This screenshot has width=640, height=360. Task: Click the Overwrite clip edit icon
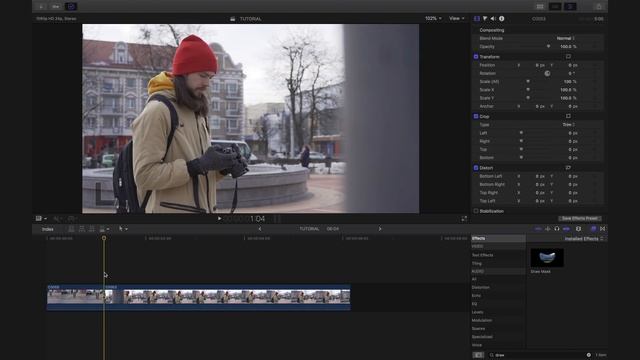[102, 229]
